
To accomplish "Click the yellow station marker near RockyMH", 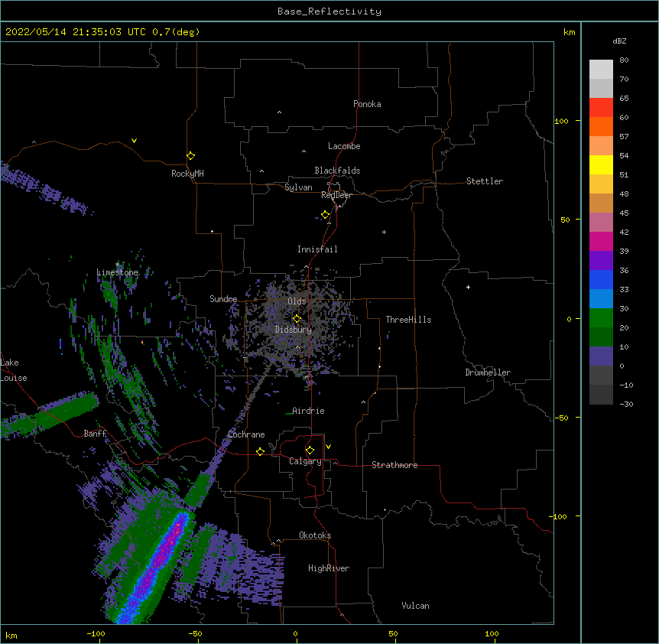I will (190, 156).
